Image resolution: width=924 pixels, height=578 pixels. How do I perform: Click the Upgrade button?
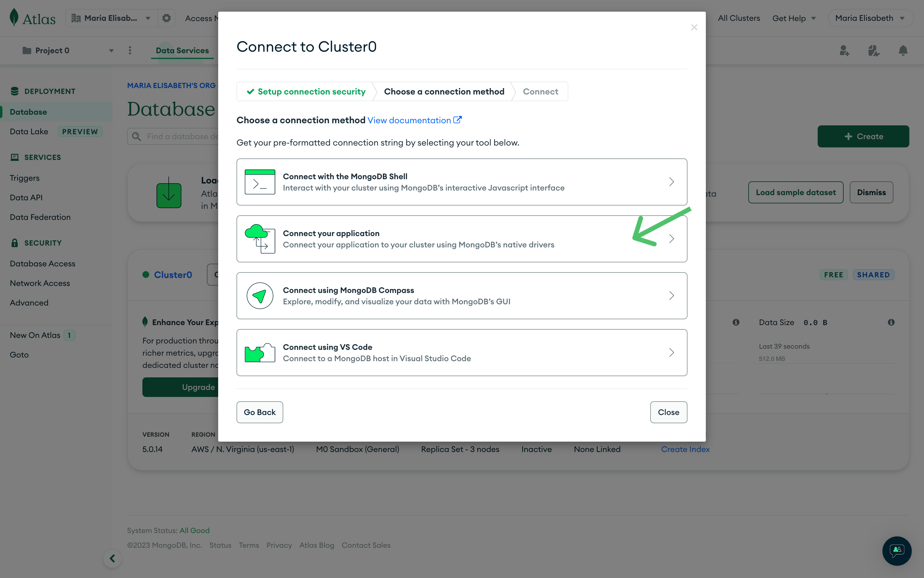point(180,387)
